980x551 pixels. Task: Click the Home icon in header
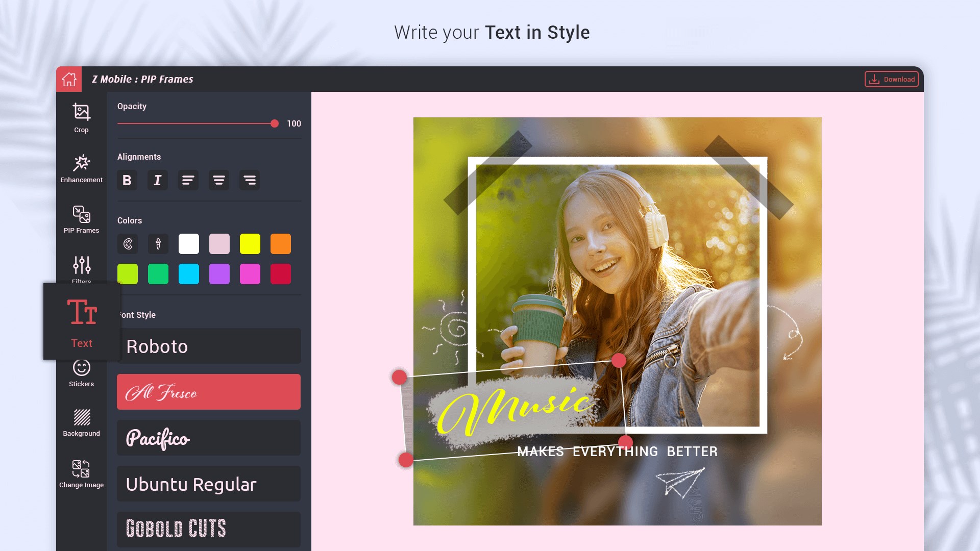pyautogui.click(x=69, y=79)
